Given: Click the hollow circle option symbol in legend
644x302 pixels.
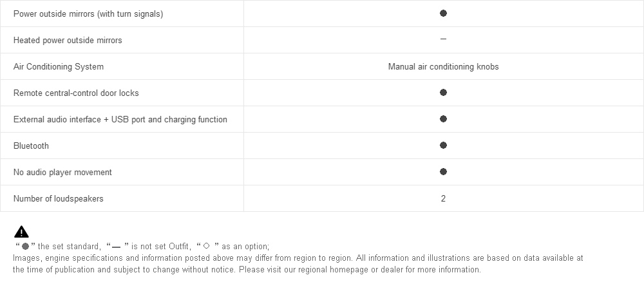Looking at the screenshot, I should [207, 246].
